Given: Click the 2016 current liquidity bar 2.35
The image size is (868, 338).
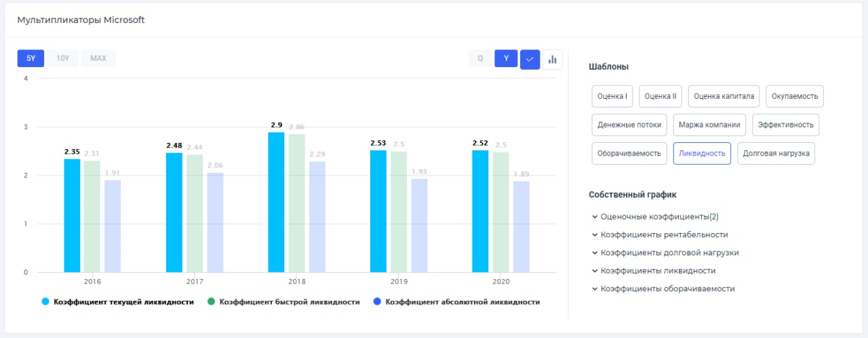Looking at the screenshot, I should 72,215.
